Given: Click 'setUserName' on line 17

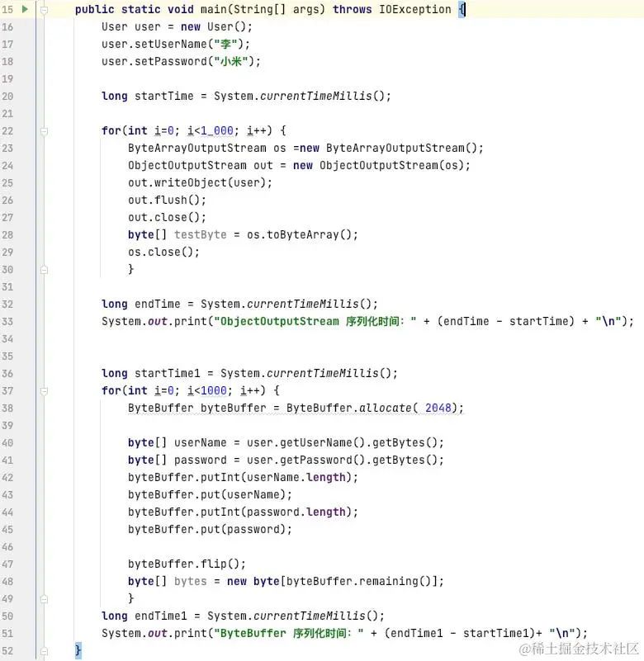Looking at the screenshot, I should [x=171, y=44].
